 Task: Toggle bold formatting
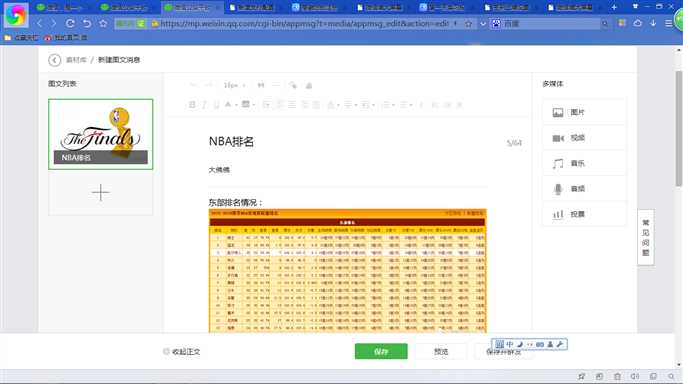192,104
